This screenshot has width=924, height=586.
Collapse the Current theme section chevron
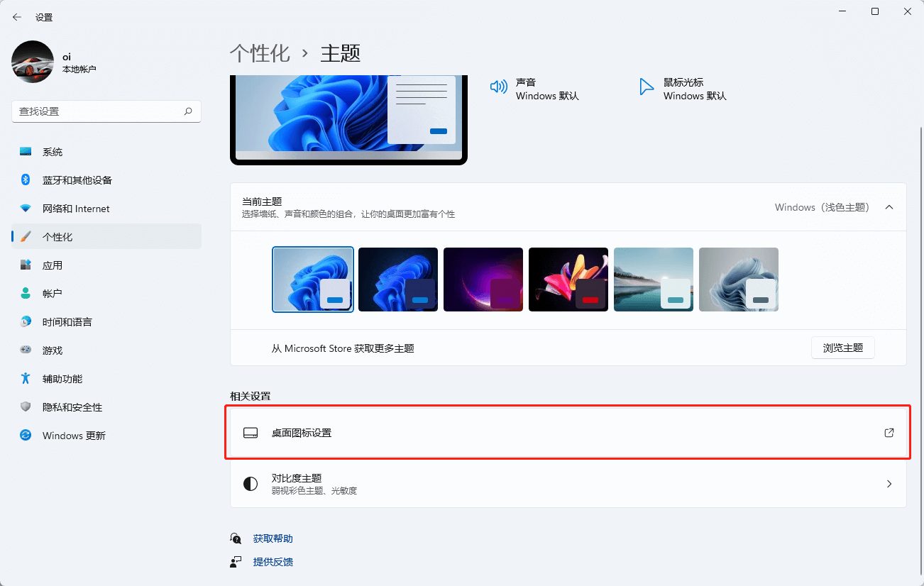[889, 207]
